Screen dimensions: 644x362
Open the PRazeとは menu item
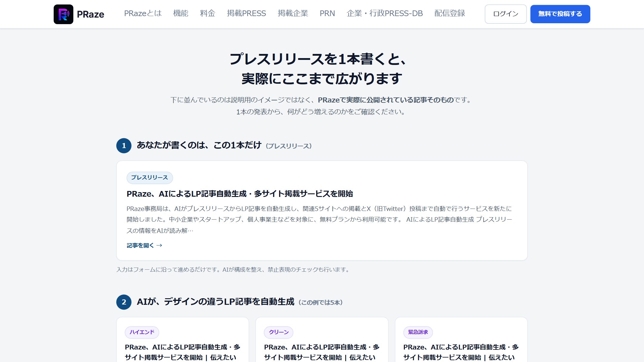(143, 13)
